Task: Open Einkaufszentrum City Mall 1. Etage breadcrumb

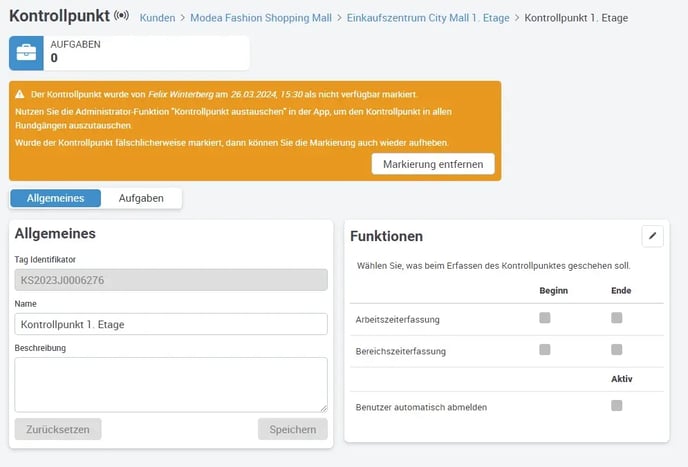Action: pos(428,18)
